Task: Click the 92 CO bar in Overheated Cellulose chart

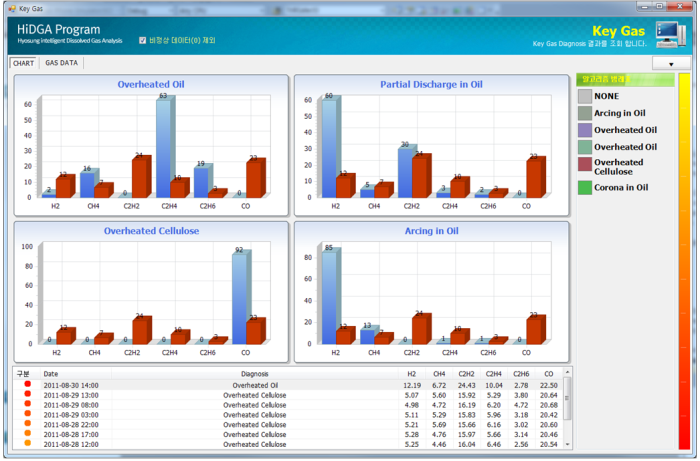Action: point(240,297)
